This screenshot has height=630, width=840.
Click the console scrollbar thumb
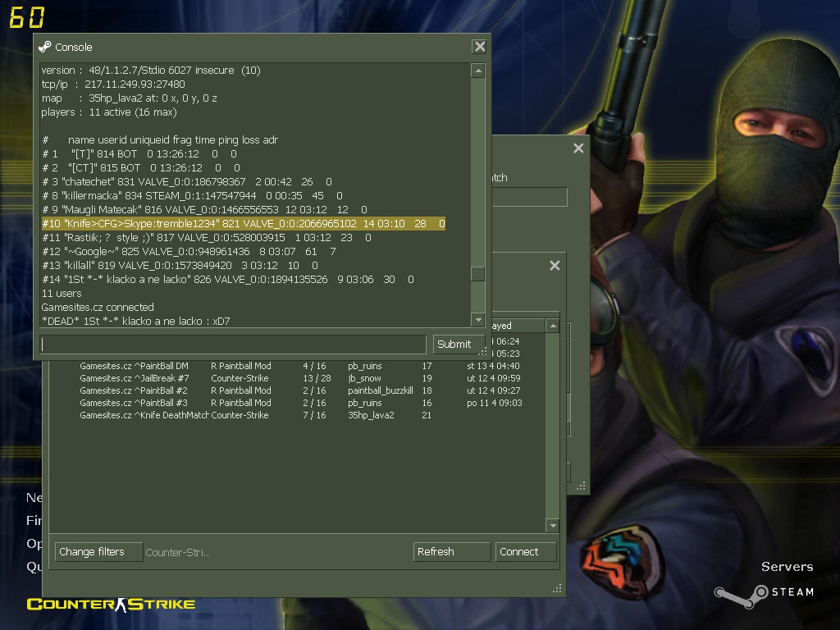pos(478,274)
